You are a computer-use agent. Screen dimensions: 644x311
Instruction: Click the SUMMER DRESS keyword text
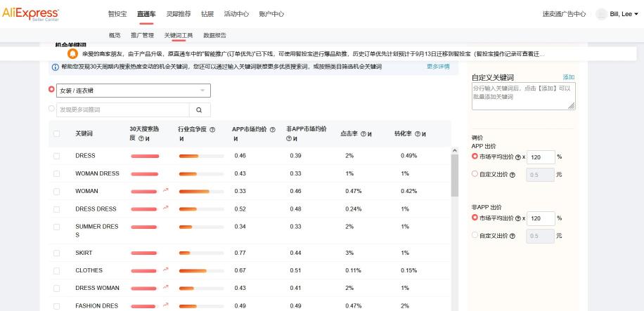pyautogui.click(x=97, y=231)
